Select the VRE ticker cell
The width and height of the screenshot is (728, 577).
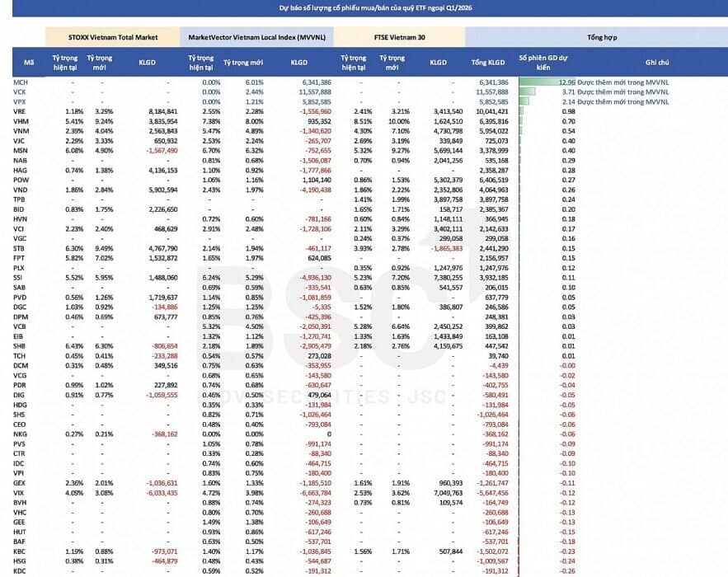coord(20,111)
